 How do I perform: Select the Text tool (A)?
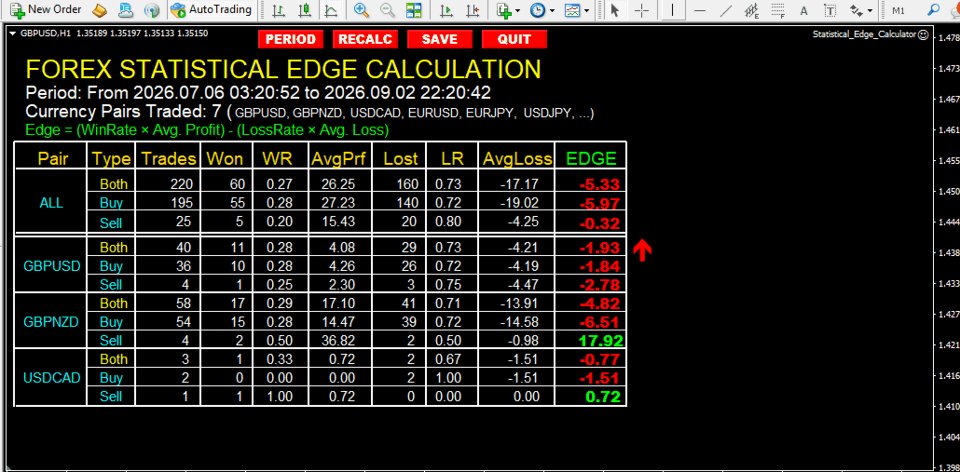point(804,10)
